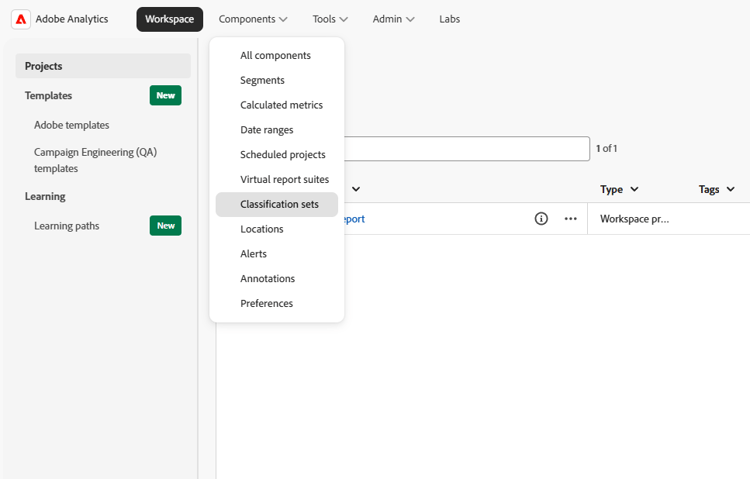Viewport: 750px width, 479px height.
Task: Open Learning paths in the sidebar
Action: 67,226
